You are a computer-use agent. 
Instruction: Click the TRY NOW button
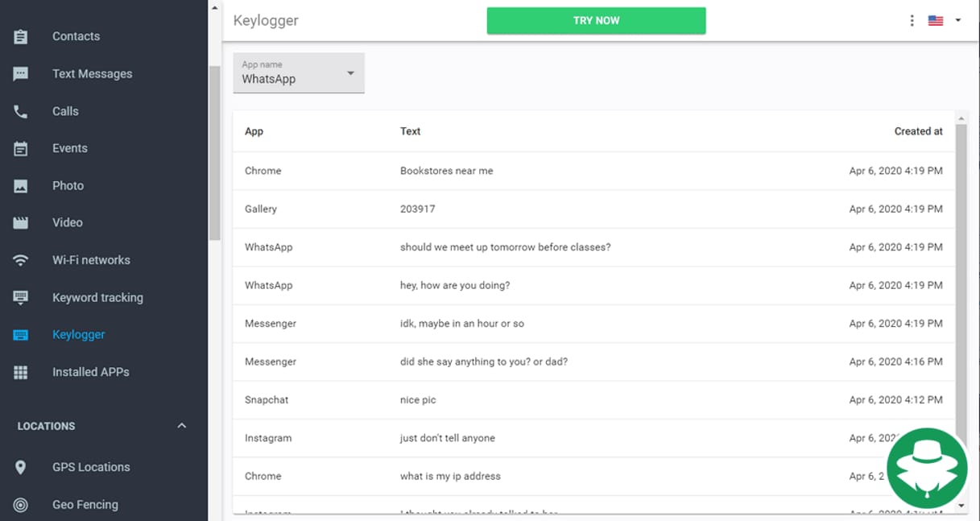pyautogui.click(x=596, y=20)
